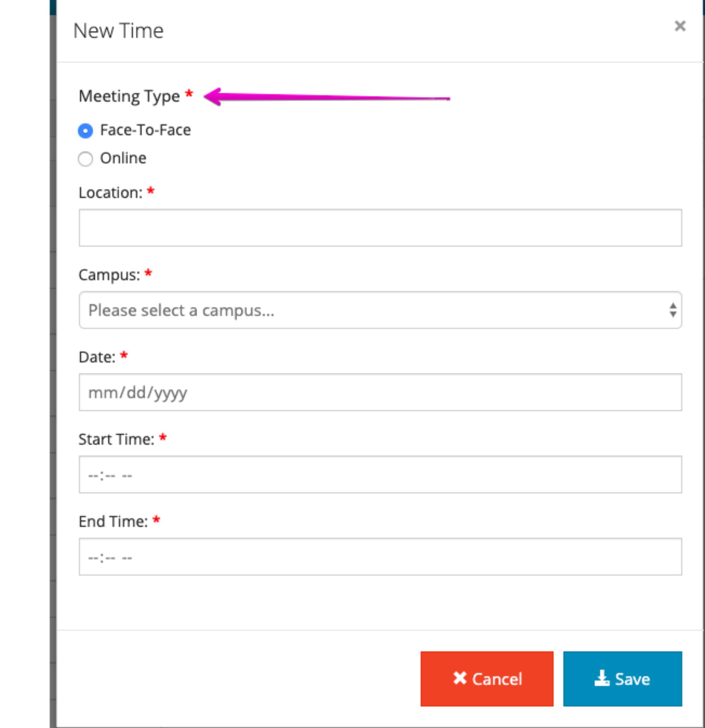Viewport: 705px width, 728px height.
Task: Click the download icon inside Save button
Action: click(x=601, y=678)
